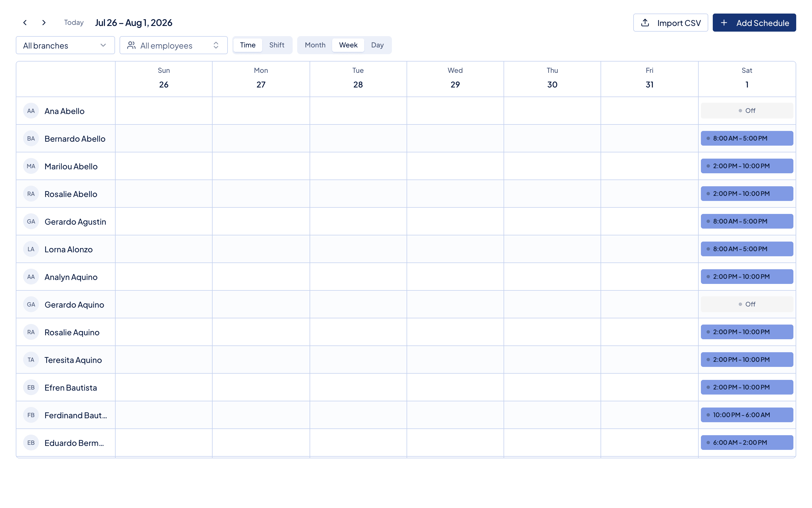Screen dimensions: 812x508
Task: Click Efren Bautista's EB avatar
Action: point(31,387)
